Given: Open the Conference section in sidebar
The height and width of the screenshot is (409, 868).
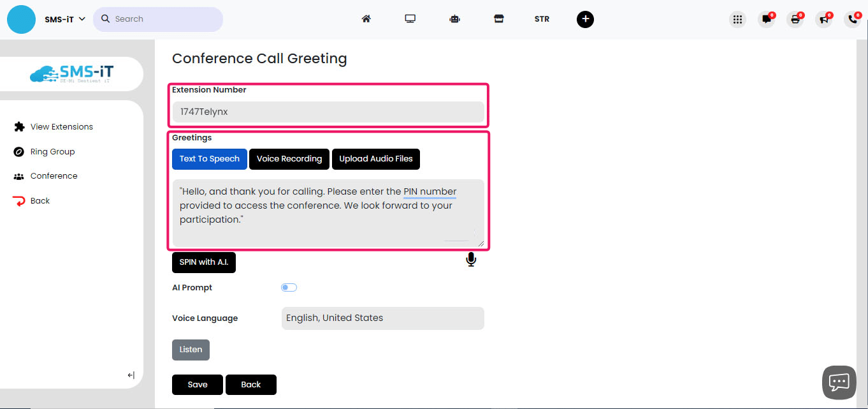Looking at the screenshot, I should (52, 175).
